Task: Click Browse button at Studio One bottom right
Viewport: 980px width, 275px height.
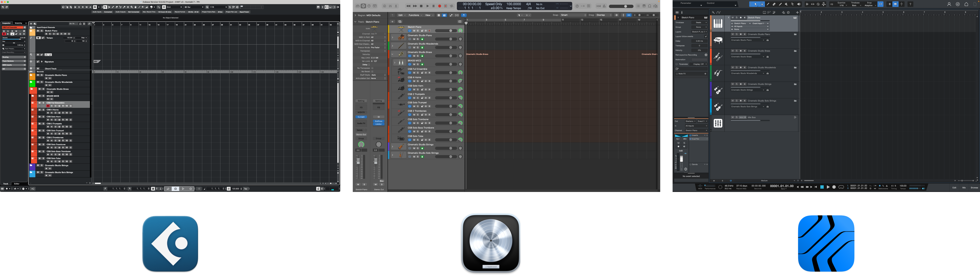Action: point(974,187)
